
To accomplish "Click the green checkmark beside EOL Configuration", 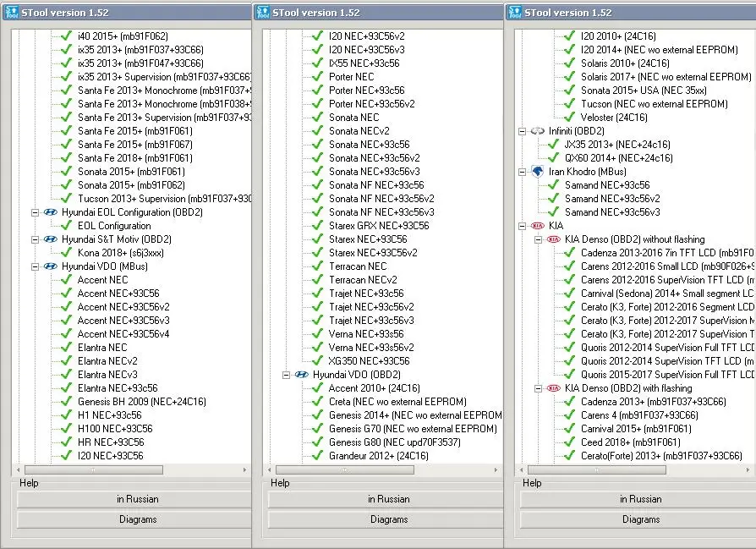I will tap(66, 225).
